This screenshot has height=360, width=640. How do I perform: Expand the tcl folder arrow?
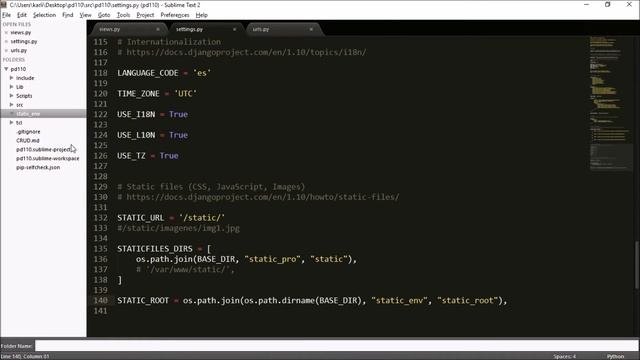click(11, 122)
